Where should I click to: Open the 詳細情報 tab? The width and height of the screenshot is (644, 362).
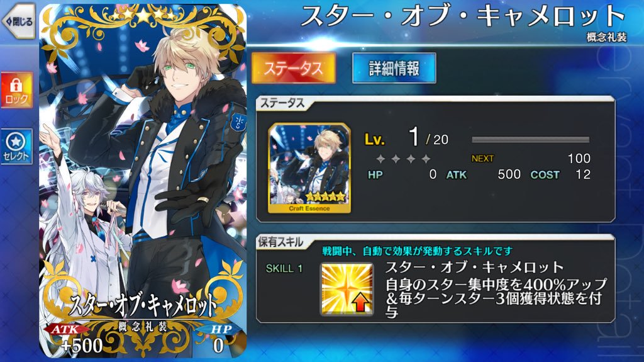tap(394, 68)
